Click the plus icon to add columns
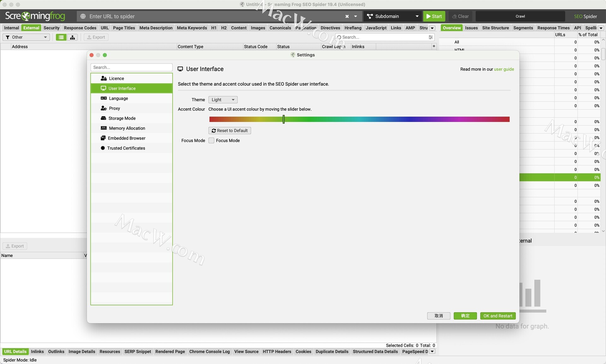Screen dimensions: 606x364 pos(434,46)
